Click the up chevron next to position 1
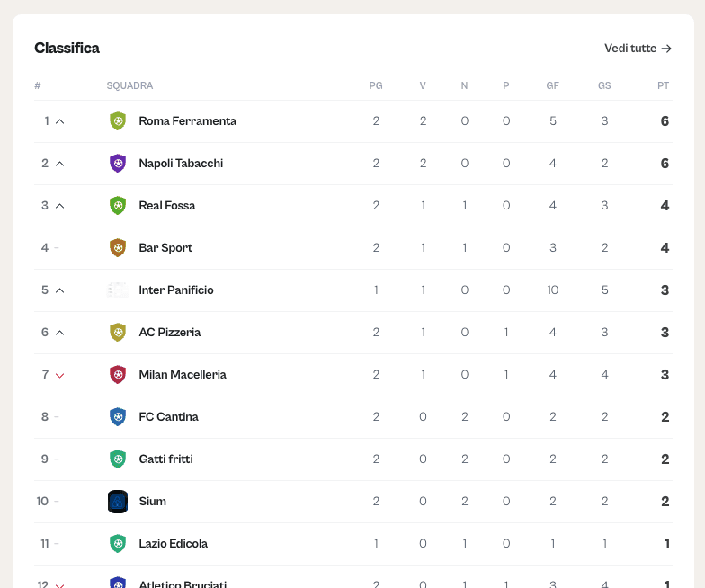The width and height of the screenshot is (705, 588). pyautogui.click(x=59, y=121)
